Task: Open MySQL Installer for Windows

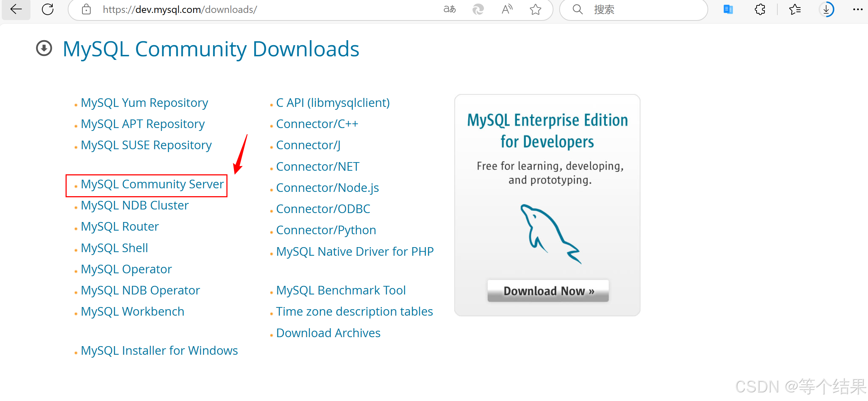Action: pos(159,350)
